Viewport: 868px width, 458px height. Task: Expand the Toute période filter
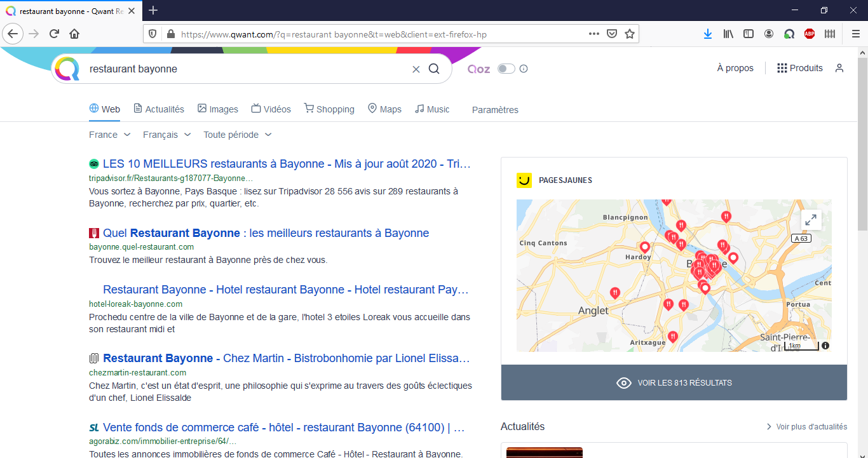point(236,135)
